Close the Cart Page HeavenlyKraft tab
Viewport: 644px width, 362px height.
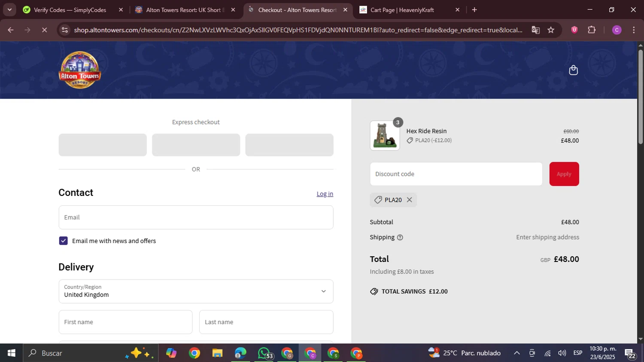click(x=457, y=10)
